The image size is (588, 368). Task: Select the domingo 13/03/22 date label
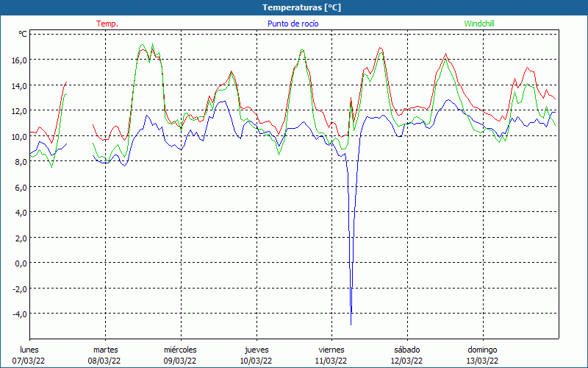click(x=482, y=355)
